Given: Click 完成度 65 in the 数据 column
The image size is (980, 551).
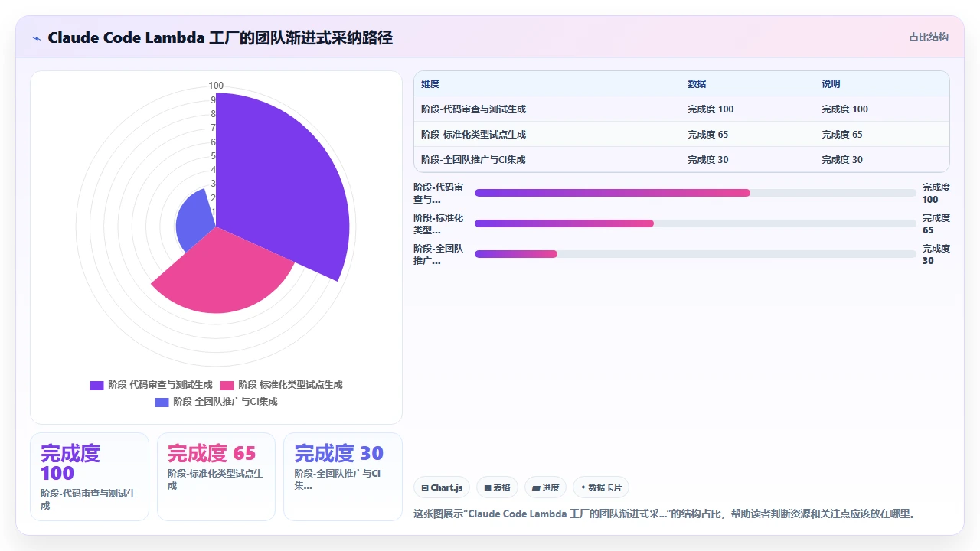Looking at the screenshot, I should (x=707, y=135).
